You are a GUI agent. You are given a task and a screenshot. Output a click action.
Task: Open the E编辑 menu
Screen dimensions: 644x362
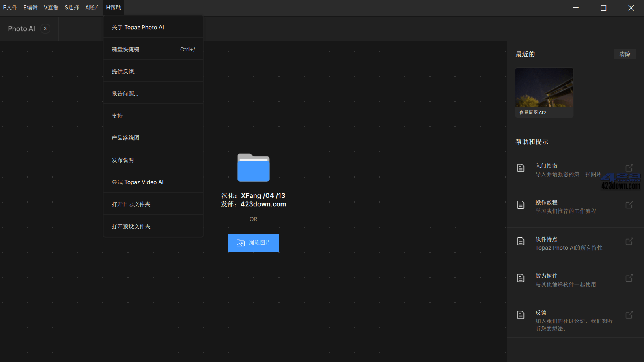(30, 7)
